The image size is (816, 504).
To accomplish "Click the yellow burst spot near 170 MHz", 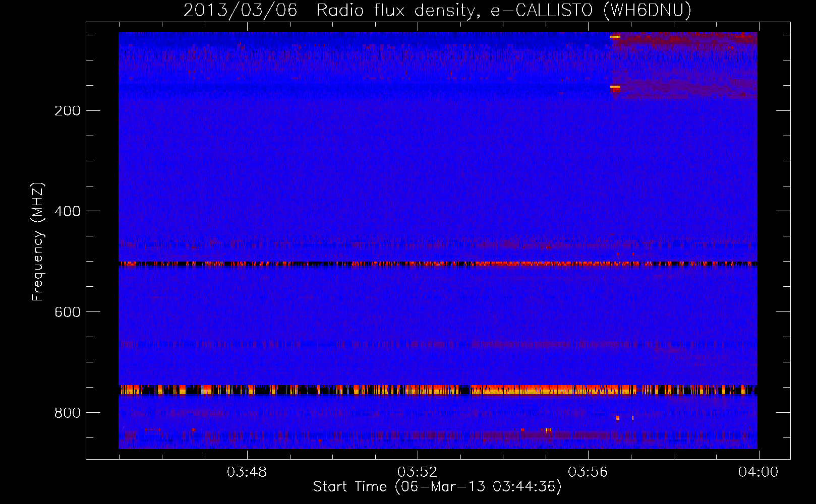I will tap(615, 87).
